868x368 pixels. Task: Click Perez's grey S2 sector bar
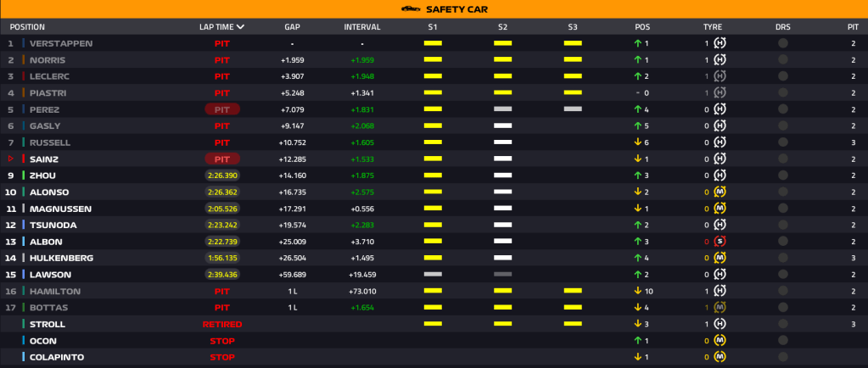pos(502,109)
